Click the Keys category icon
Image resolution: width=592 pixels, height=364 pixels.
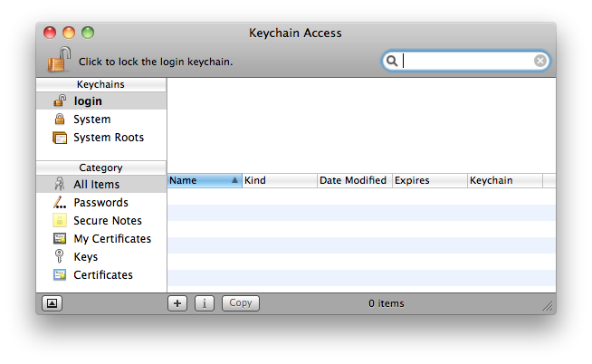60,257
